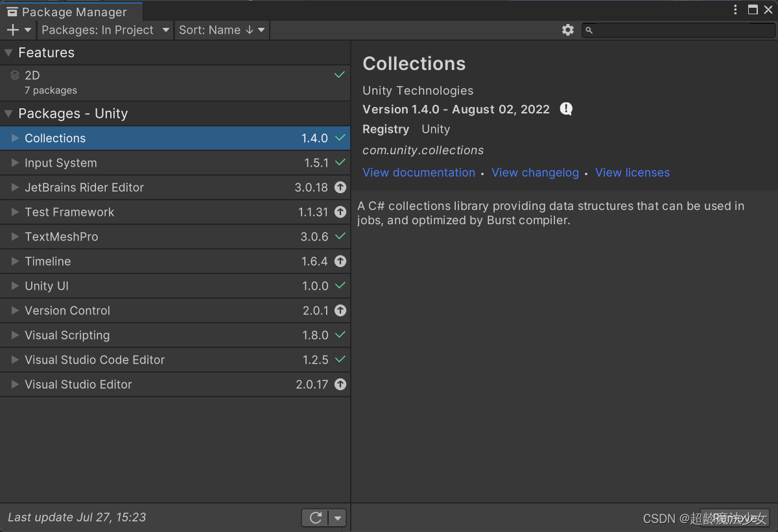The width and height of the screenshot is (778, 532).
Task: Open the Packages: In Project dropdown
Action: click(x=105, y=30)
